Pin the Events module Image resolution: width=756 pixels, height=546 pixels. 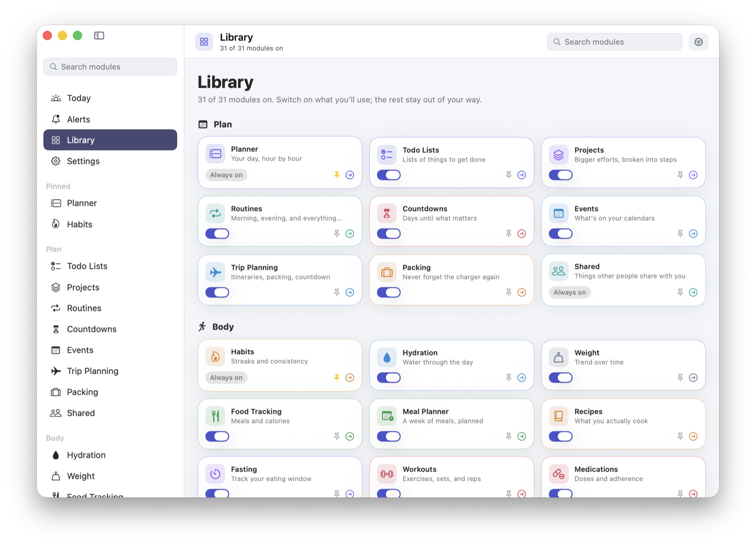point(680,234)
